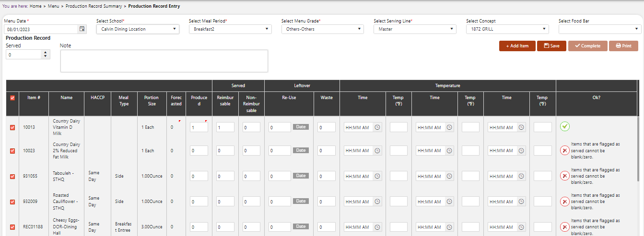Click Re-Use Date button for item 10023
This screenshot has width=644, height=236.
(301, 150)
